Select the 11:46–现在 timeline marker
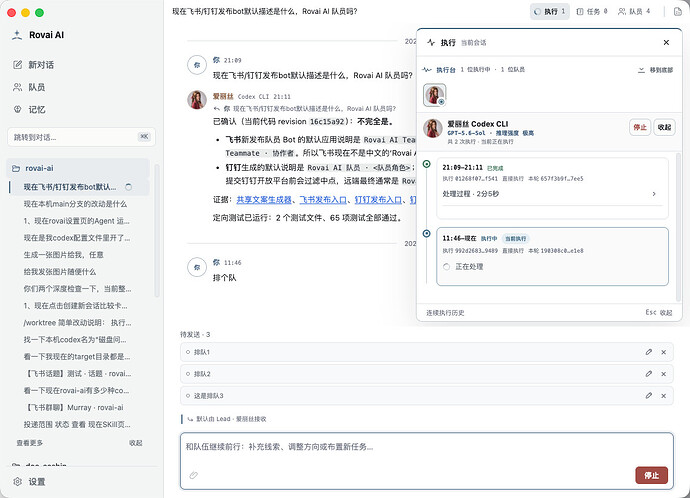This screenshot has width=690, height=498. (x=426, y=234)
